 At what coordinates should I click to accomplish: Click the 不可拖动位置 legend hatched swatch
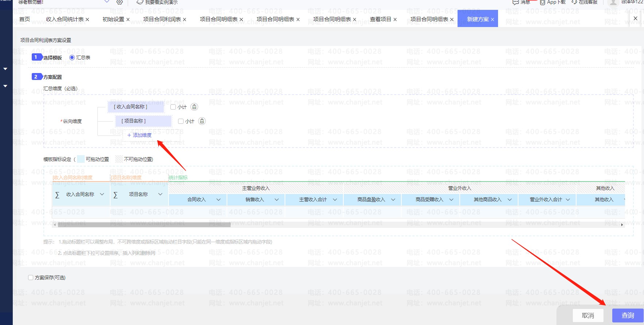tap(119, 159)
